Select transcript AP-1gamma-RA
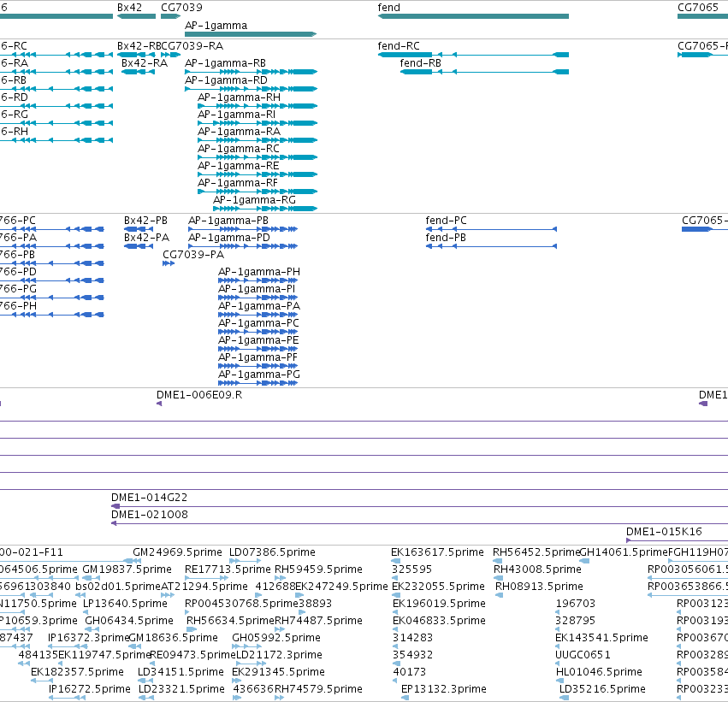728x702 pixels. click(x=240, y=132)
